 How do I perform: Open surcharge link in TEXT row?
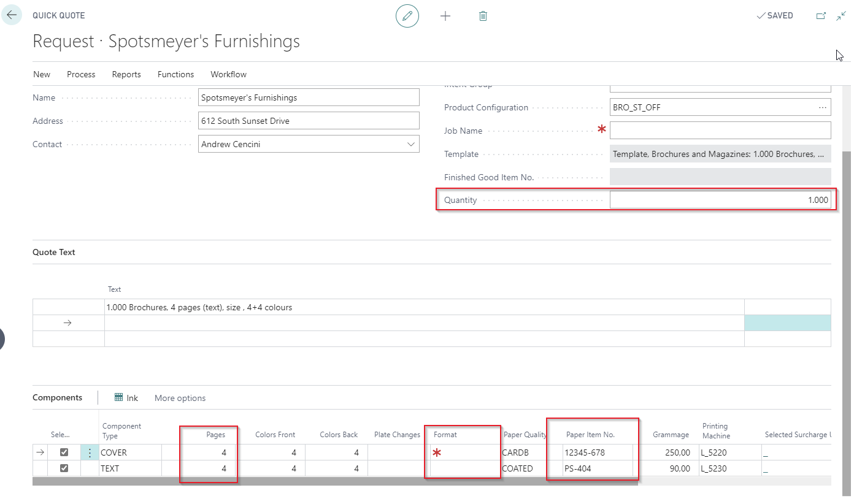(x=765, y=469)
